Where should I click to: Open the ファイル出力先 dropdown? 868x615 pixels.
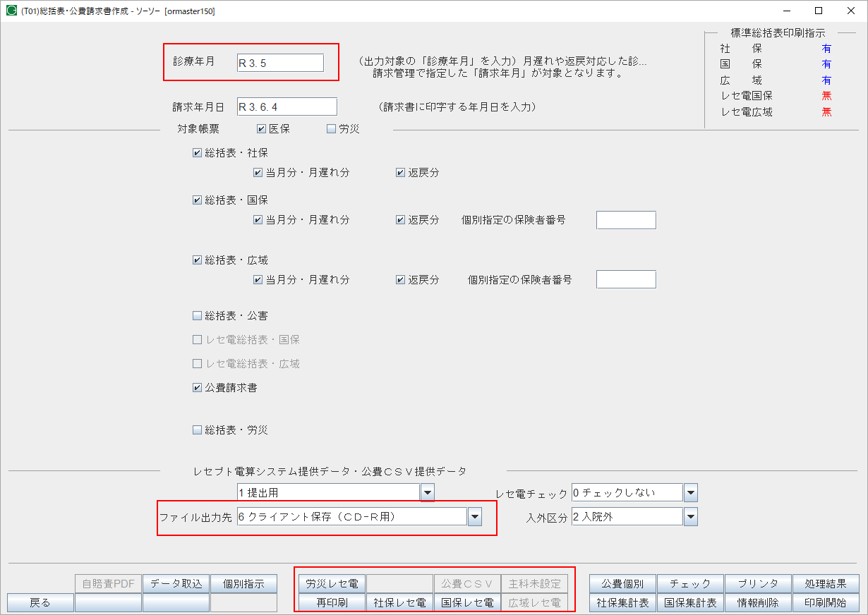(476, 516)
